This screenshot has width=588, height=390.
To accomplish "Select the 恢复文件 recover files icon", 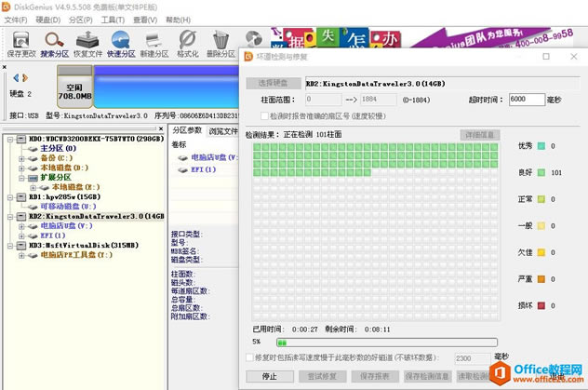I will [x=87, y=45].
